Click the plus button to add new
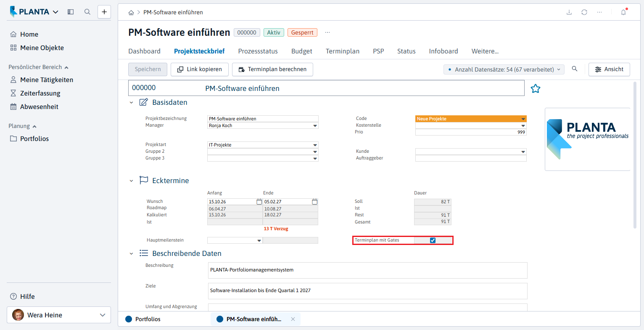This screenshot has width=644, height=330. click(104, 12)
